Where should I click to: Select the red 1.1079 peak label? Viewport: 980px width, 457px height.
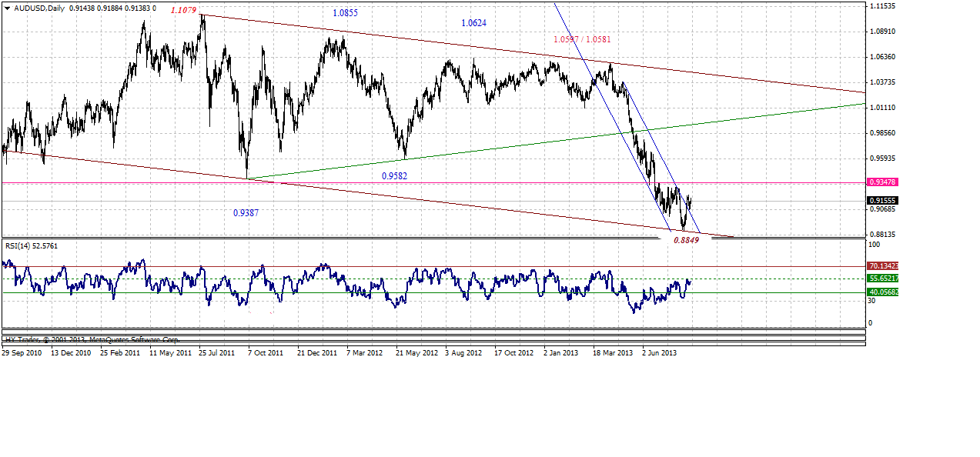tap(182, 10)
